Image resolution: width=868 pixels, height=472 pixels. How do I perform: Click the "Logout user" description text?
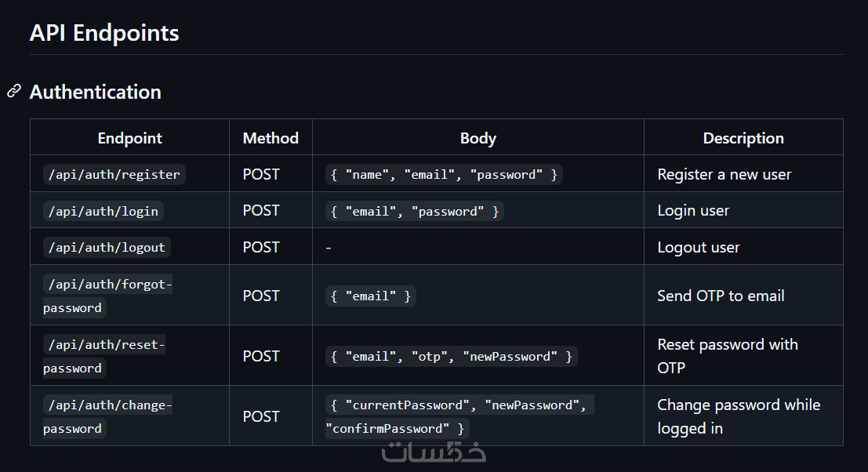(x=698, y=247)
